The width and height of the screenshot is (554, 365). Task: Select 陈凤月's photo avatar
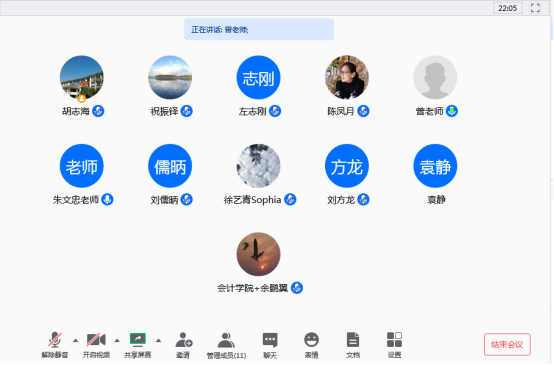coord(347,77)
